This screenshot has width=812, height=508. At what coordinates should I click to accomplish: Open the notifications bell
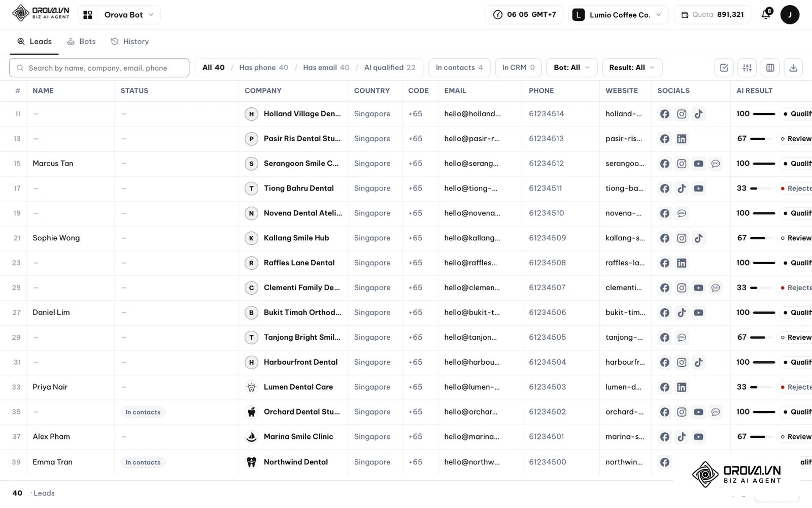pos(766,15)
